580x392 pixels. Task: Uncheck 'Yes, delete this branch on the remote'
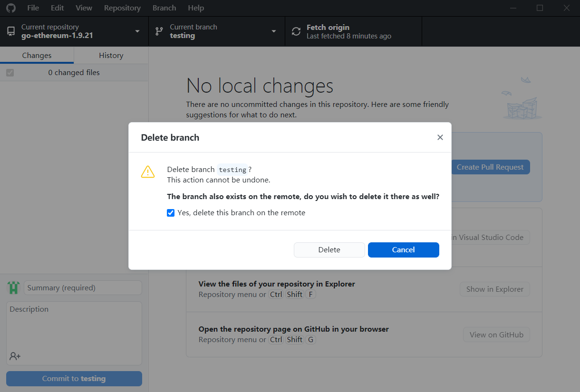(x=171, y=213)
